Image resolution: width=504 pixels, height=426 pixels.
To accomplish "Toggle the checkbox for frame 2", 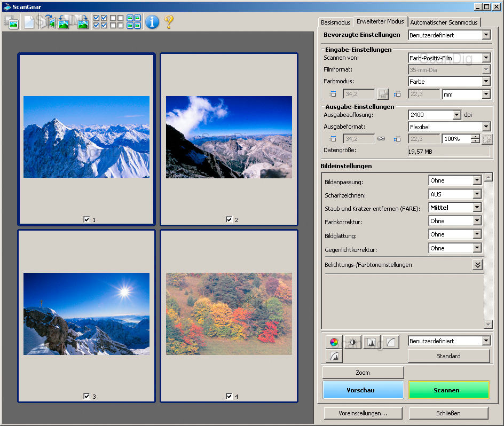I will 229,219.
